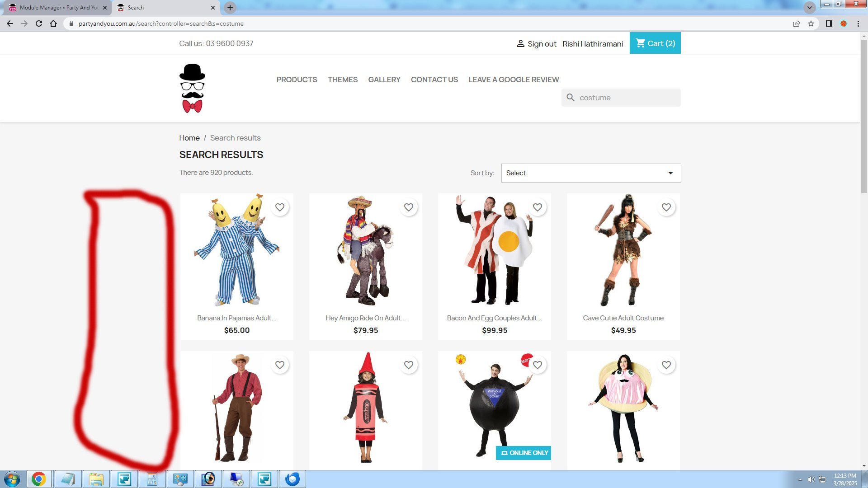Click the Home breadcrumb link

click(x=189, y=138)
